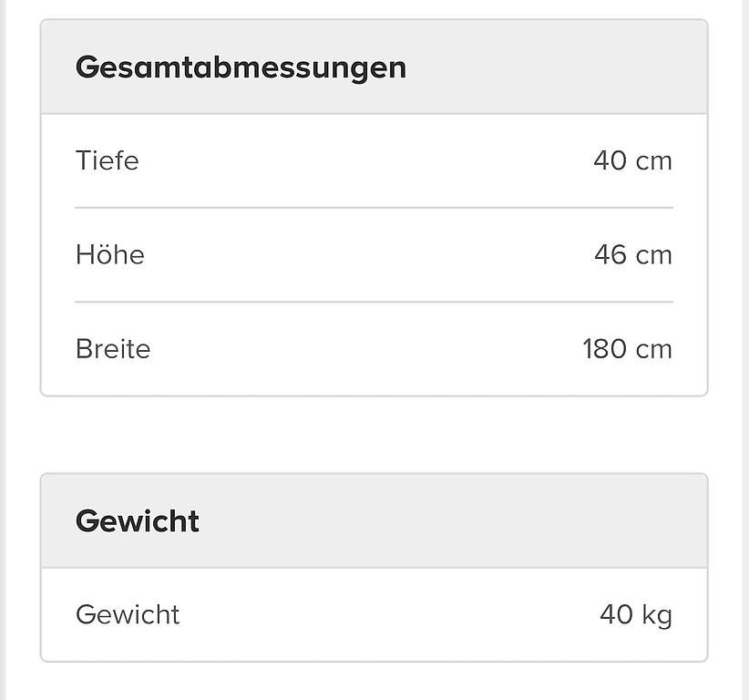This screenshot has height=700, width=749.
Task: Click the 46 cm height value
Action: pos(633,254)
